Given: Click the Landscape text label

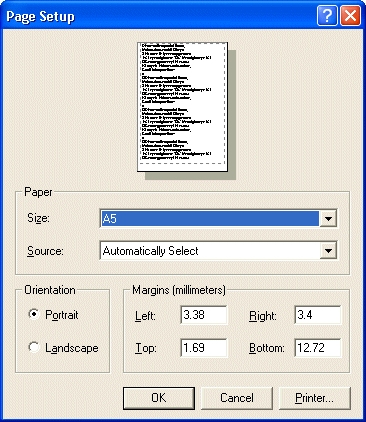Looking at the screenshot, I should [72, 348].
